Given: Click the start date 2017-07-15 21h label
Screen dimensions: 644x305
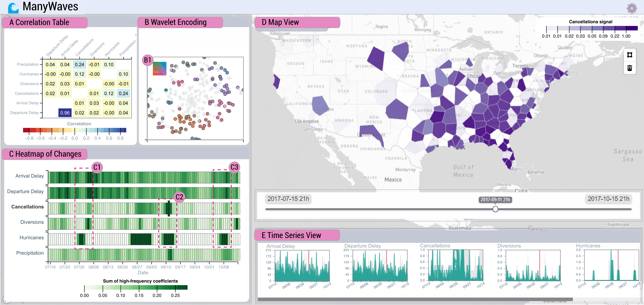Looking at the screenshot, I should pos(288,199).
